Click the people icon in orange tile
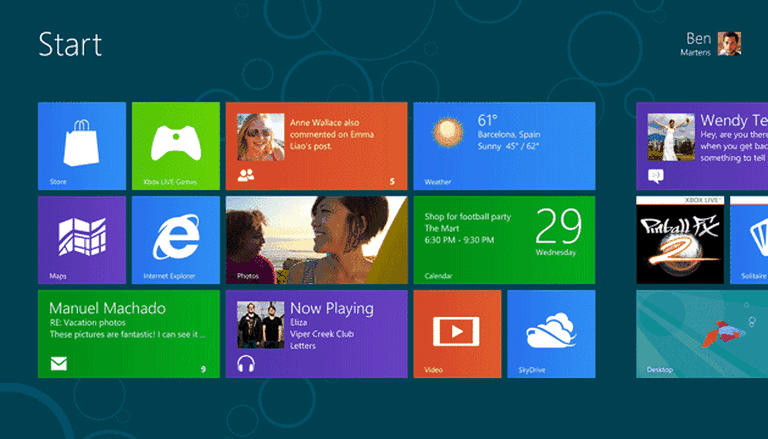 click(x=246, y=175)
